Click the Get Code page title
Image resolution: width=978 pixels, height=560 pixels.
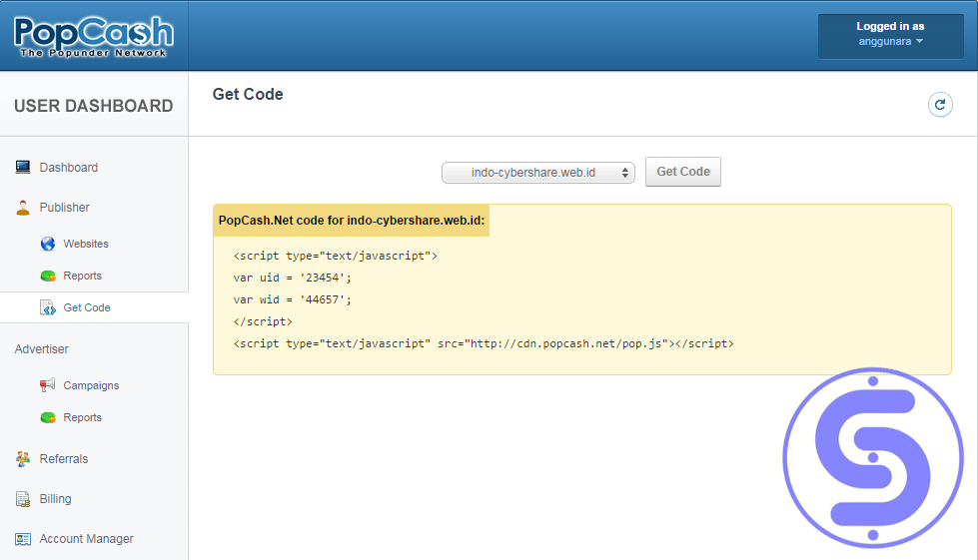point(248,94)
